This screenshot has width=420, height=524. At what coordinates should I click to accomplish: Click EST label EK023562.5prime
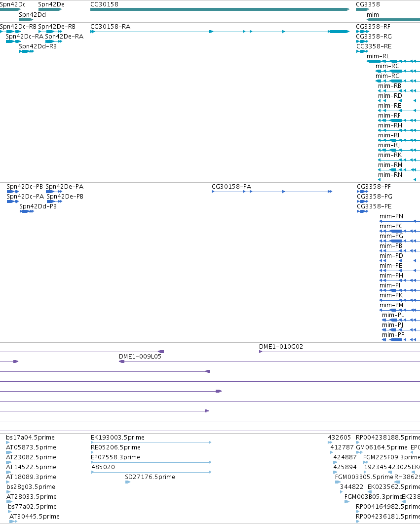click(x=394, y=487)
